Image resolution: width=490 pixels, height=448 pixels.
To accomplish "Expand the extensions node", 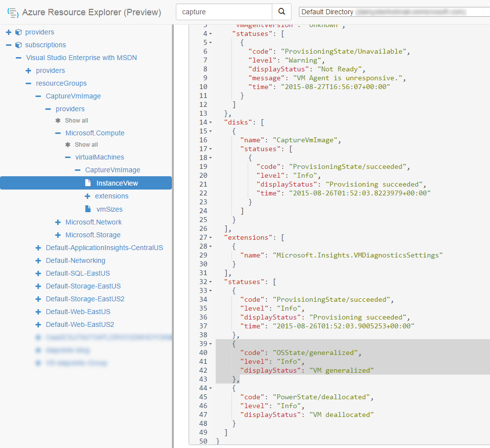I will [x=88, y=196].
